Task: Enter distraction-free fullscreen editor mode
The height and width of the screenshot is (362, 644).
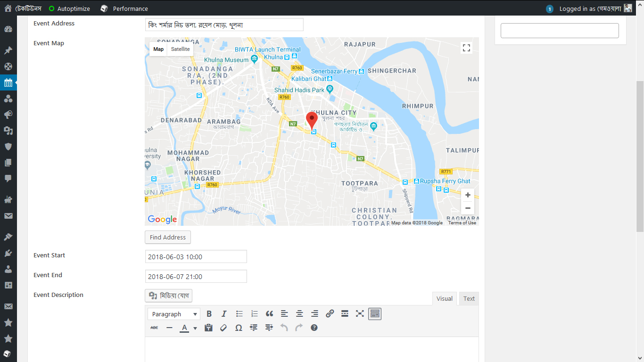Action: (360, 314)
